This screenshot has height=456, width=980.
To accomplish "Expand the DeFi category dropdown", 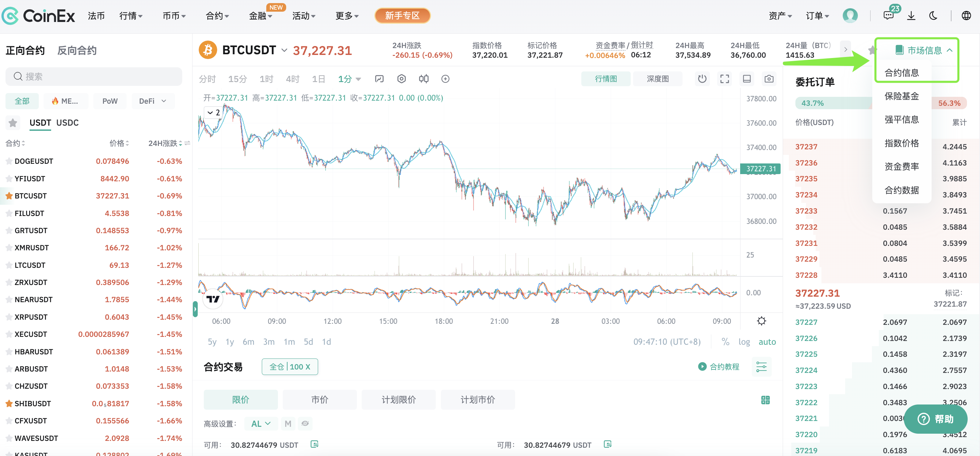I will pyautogui.click(x=153, y=101).
